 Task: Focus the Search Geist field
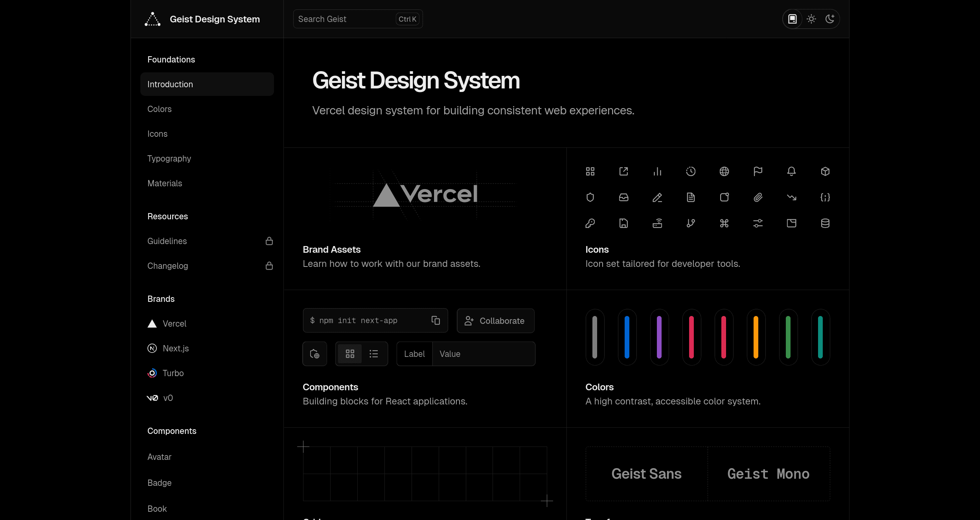pos(358,19)
